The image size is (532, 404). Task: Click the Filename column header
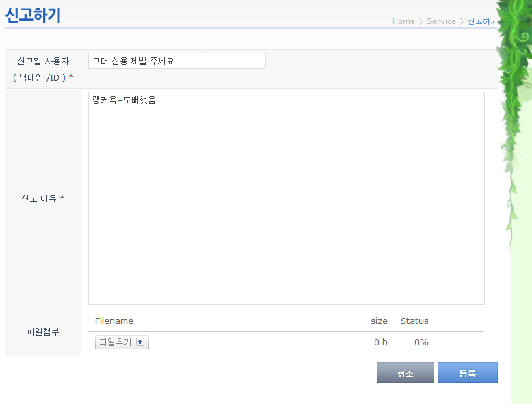(x=114, y=321)
